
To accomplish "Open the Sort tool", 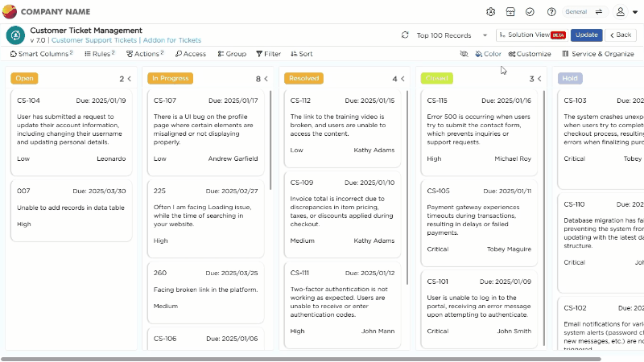I will 300,54.
